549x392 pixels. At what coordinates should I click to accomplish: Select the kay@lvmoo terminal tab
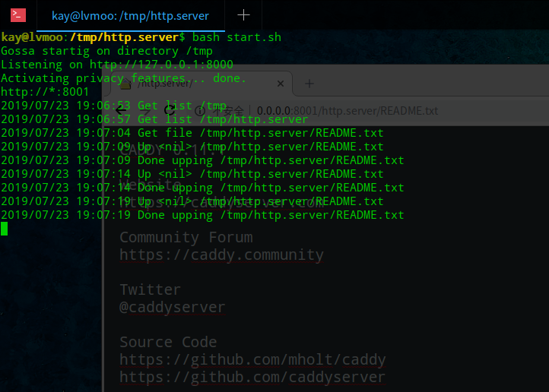(132, 15)
